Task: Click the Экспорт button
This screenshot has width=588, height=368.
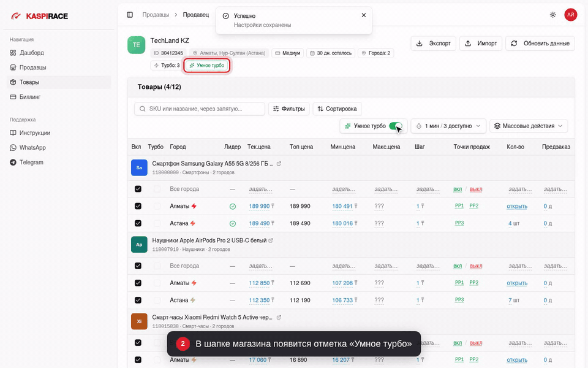Action: pos(434,44)
